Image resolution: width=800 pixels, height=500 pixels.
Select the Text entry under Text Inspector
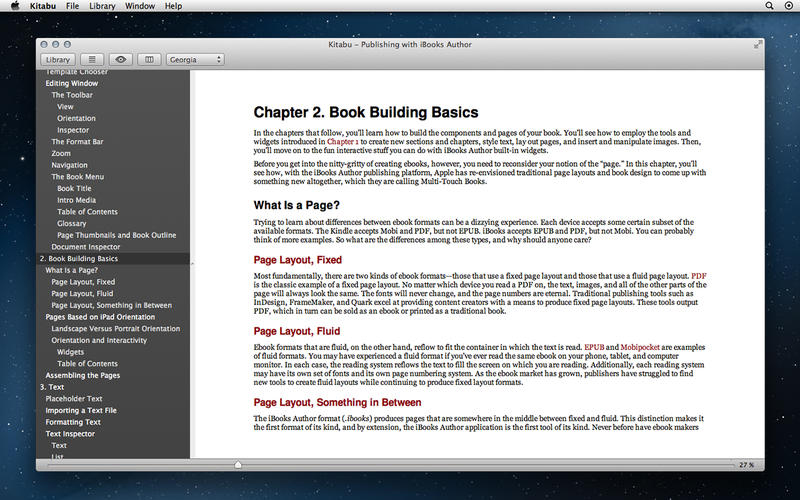(x=59, y=446)
